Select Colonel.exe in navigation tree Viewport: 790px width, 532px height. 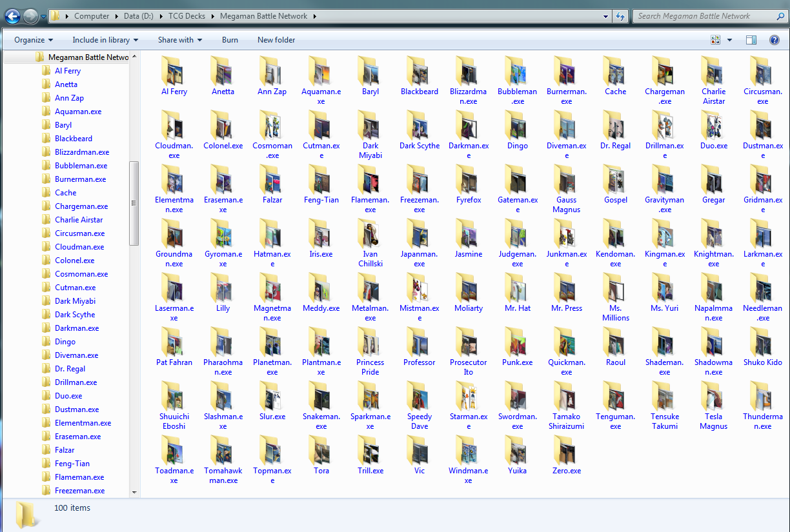tap(74, 261)
